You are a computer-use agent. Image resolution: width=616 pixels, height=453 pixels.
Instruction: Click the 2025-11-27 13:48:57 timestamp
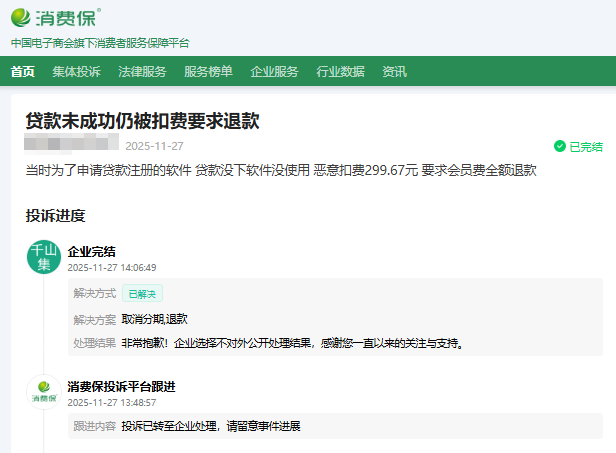(111, 402)
